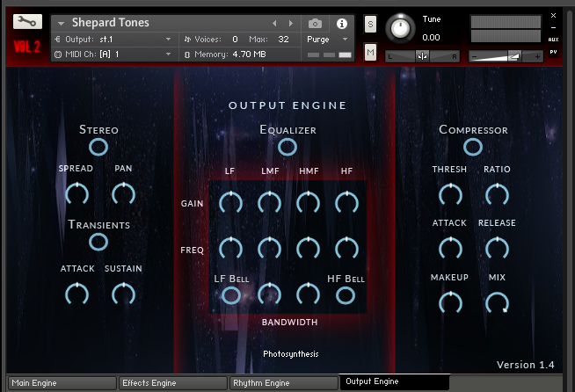Click the volume minus button
The width and height of the screenshot is (575, 392).
[x=474, y=56]
